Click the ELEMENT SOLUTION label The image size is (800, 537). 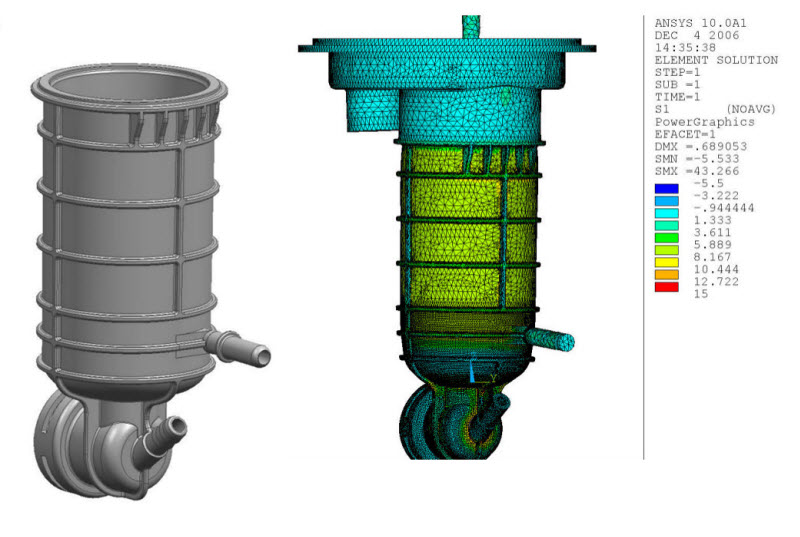pyautogui.click(x=716, y=60)
